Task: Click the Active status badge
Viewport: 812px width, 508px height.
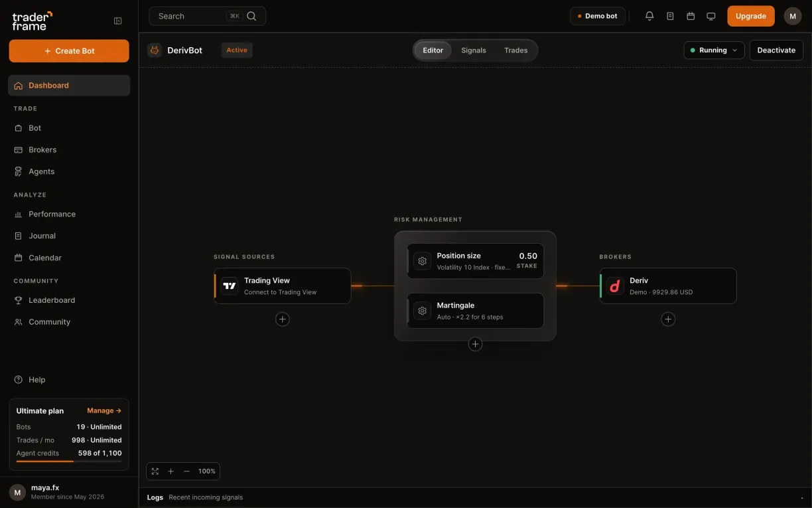Action: pos(237,50)
